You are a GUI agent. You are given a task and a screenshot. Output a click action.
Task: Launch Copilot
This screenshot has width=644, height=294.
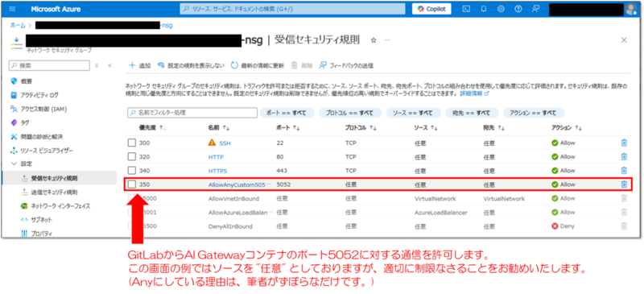pos(431,9)
